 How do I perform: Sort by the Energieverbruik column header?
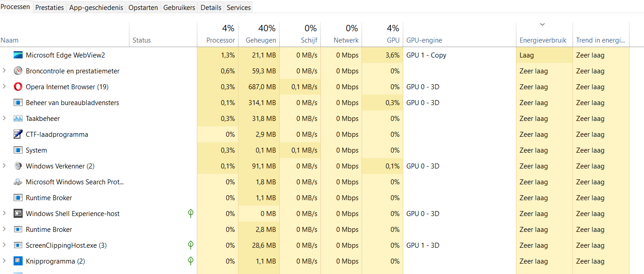pos(544,34)
